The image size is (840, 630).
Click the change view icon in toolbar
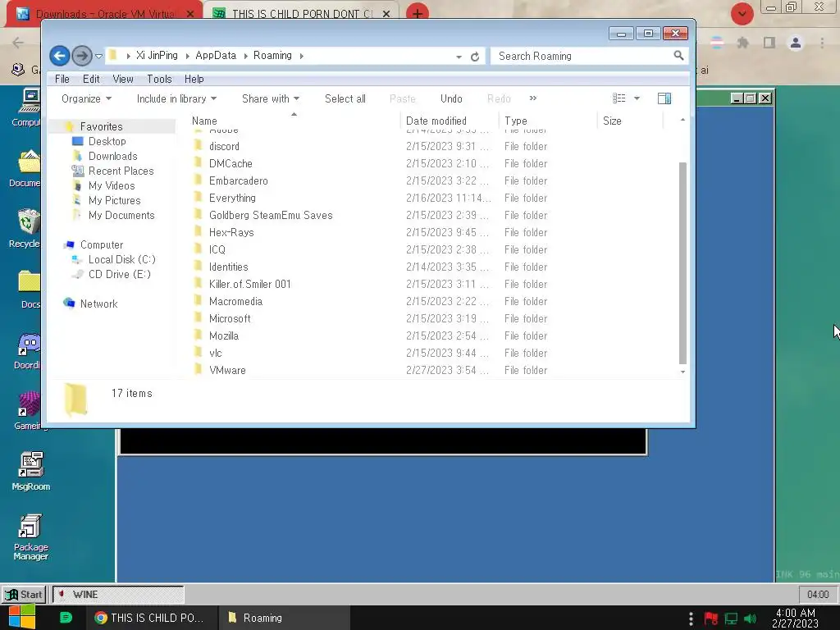[619, 98]
